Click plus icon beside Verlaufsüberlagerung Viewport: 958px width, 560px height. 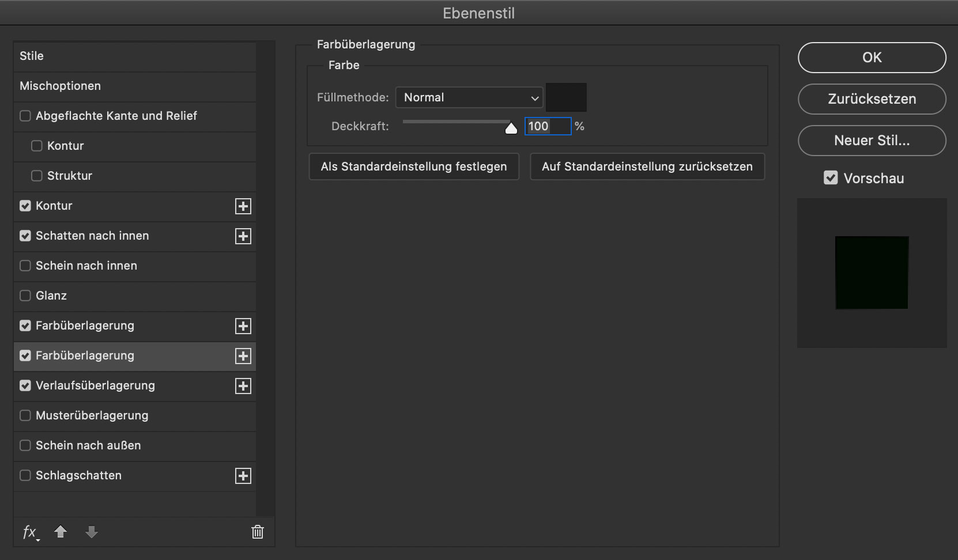[x=243, y=386]
